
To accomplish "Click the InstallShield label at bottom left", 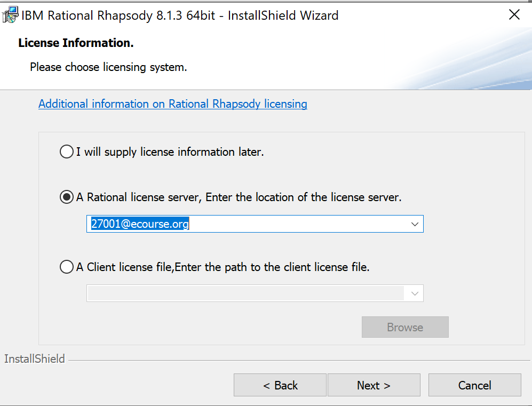I will click(35, 359).
